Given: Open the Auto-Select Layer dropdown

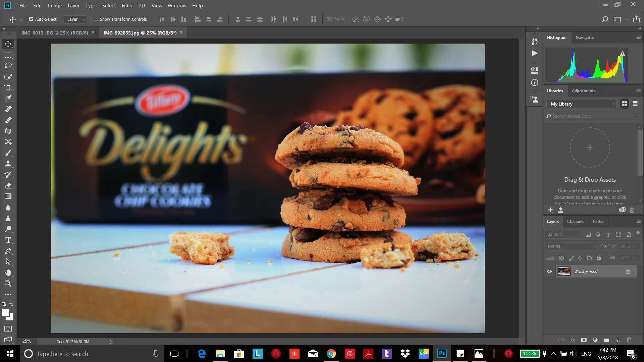Looking at the screenshot, I should pos(75,19).
